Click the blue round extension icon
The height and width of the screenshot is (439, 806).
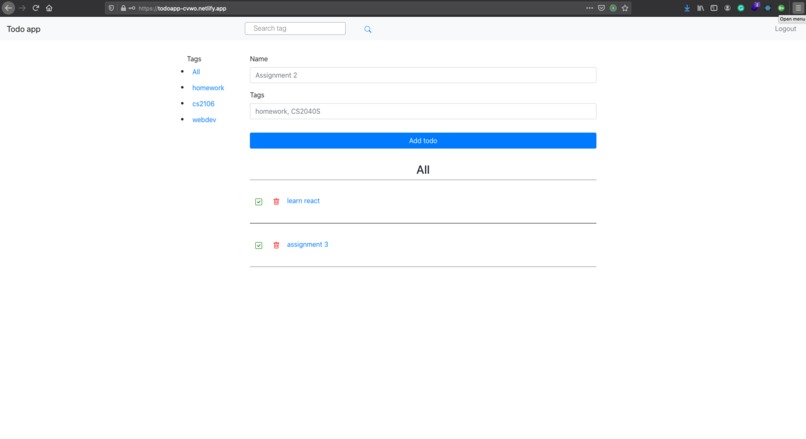[x=768, y=8]
